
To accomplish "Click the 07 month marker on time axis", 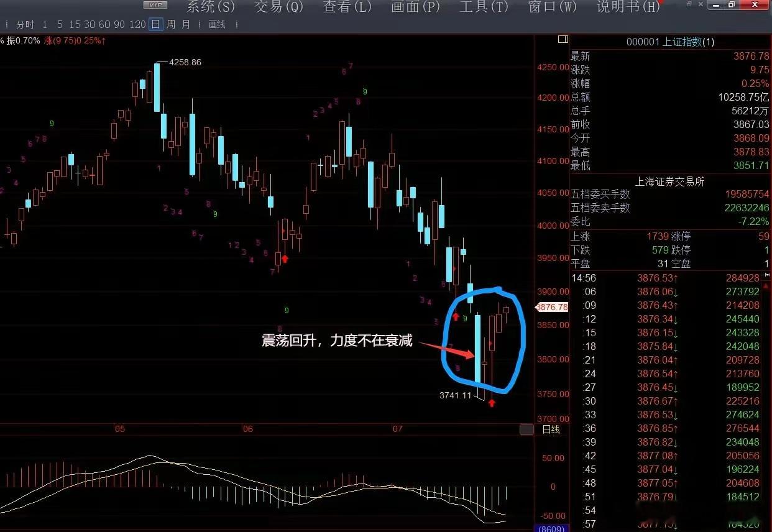I will coord(398,429).
